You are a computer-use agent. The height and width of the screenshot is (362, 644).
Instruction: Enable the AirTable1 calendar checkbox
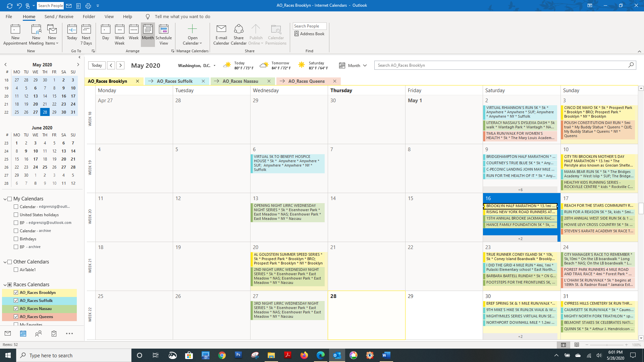pyautogui.click(x=16, y=269)
